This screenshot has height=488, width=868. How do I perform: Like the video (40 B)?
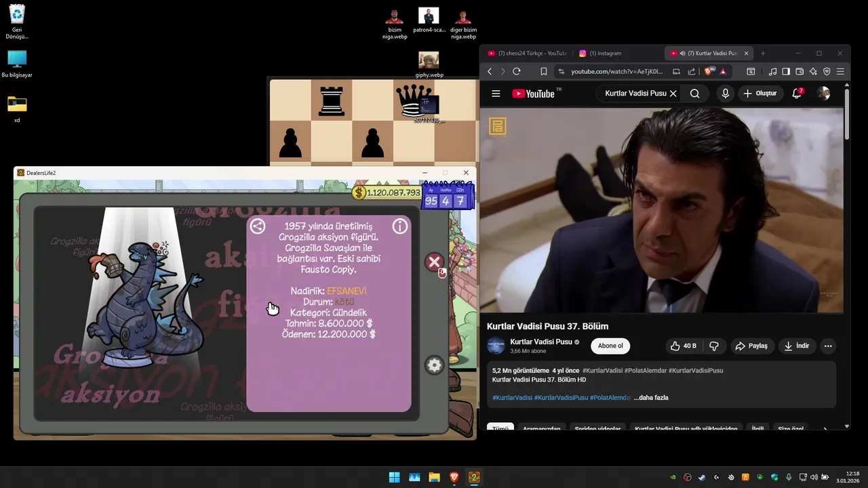pos(683,346)
